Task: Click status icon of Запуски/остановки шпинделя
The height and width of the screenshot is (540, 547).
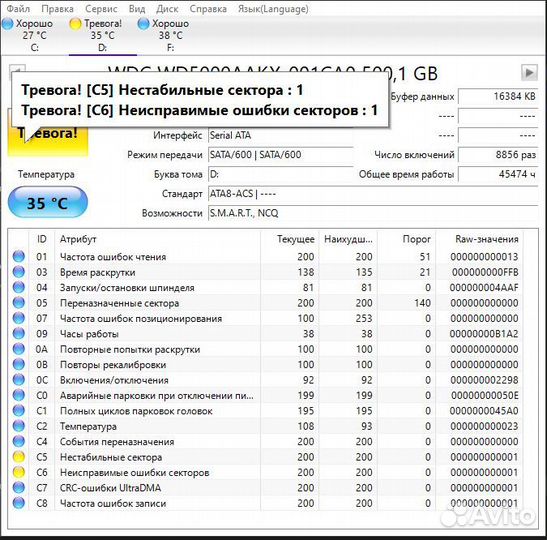Action: (19, 287)
